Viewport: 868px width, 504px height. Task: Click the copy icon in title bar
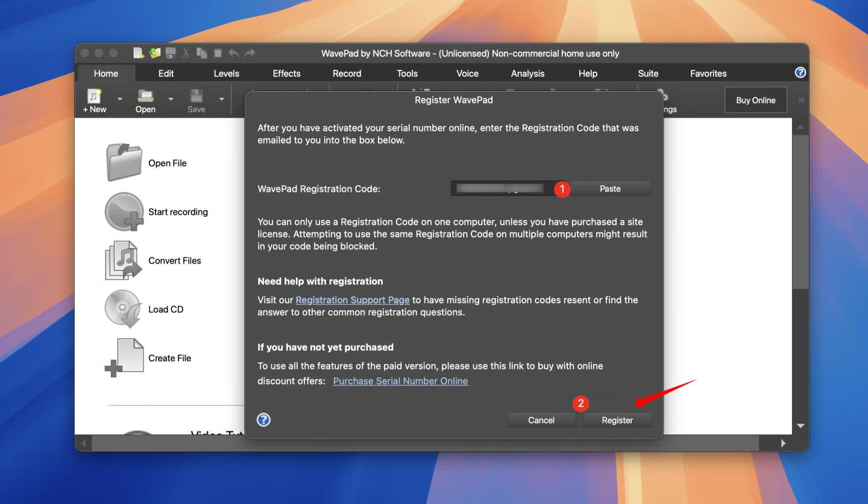pos(202,53)
